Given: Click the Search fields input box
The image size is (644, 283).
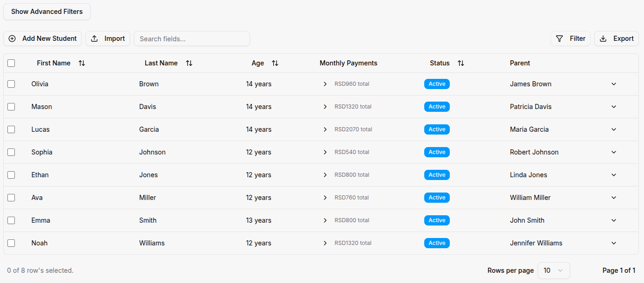Looking at the screenshot, I should pyautogui.click(x=192, y=39).
